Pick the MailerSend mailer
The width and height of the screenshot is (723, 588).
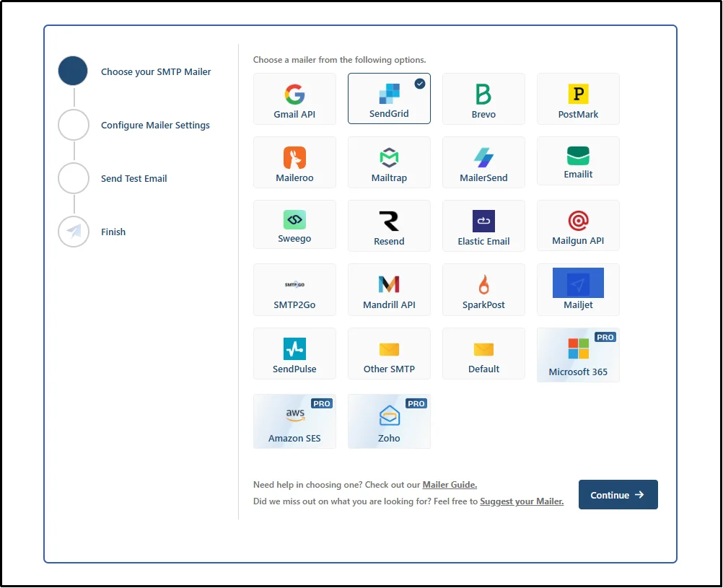coord(483,162)
